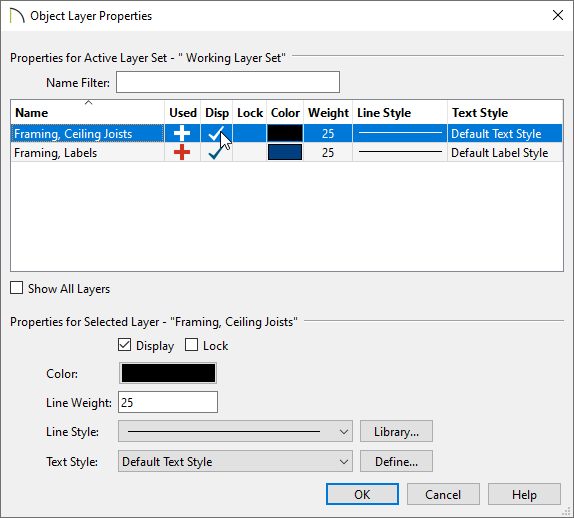Click the Weight column header
The height and width of the screenshot is (518, 574).
tap(328, 112)
